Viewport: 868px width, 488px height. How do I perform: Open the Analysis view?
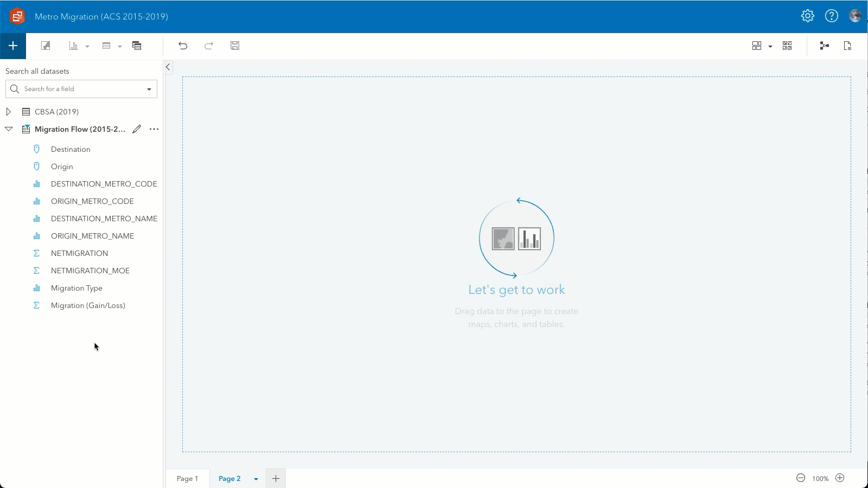[824, 46]
